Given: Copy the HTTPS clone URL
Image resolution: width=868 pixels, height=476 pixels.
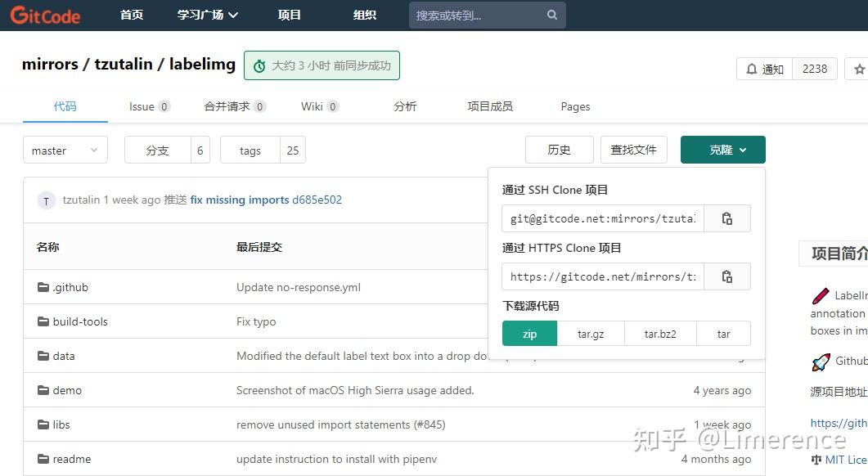Looking at the screenshot, I should [726, 276].
